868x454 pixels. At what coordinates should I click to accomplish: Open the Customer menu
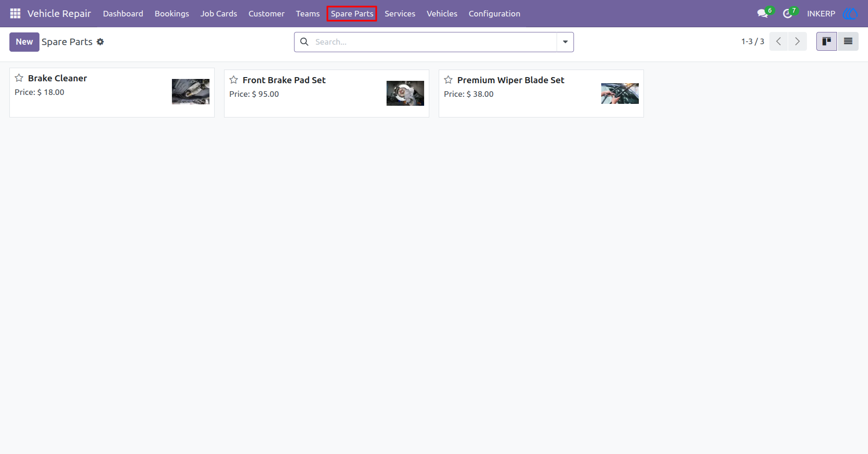point(266,14)
